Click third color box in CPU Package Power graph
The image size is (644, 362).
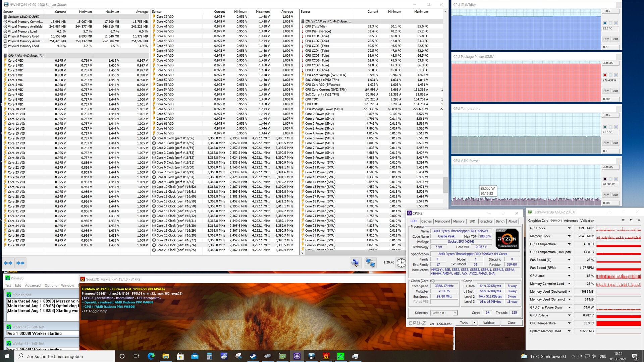coord(616,75)
